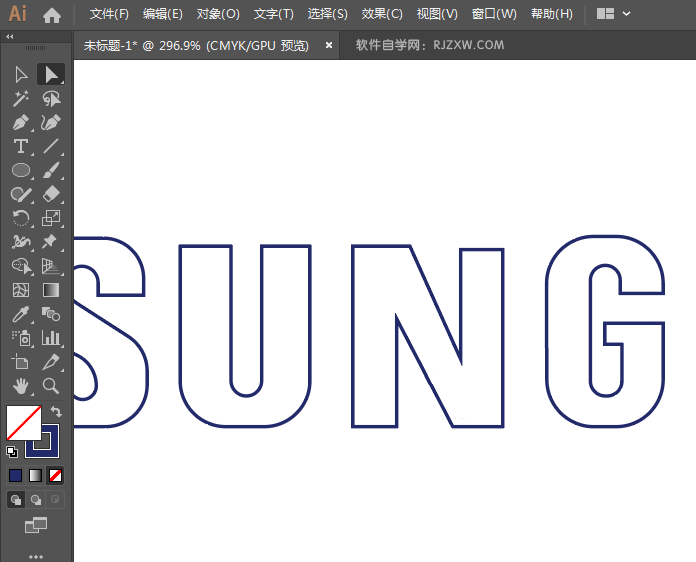Select the Zoom magnifier tool
696x562 pixels.
50,386
